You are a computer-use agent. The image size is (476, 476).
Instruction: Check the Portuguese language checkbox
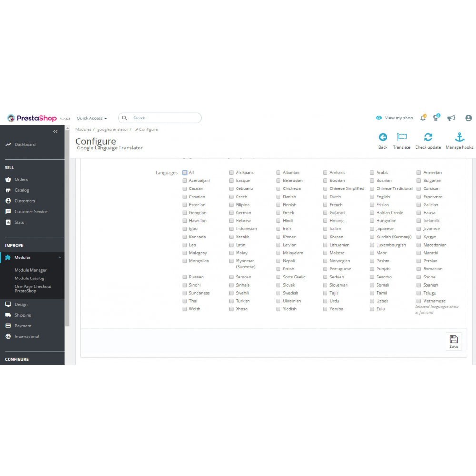(325, 269)
